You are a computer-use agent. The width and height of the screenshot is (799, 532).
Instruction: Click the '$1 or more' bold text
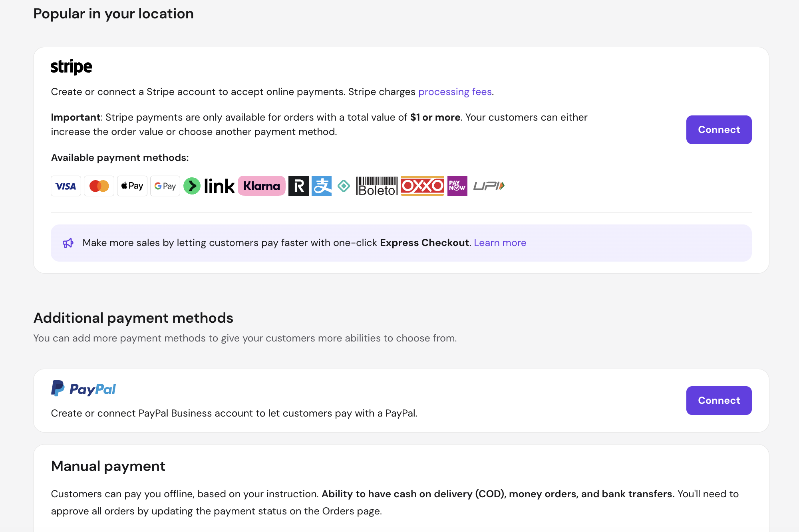pyautogui.click(x=435, y=117)
